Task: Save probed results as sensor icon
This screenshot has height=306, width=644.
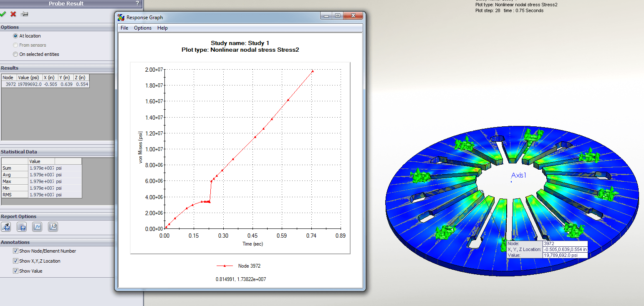Action: point(6,227)
